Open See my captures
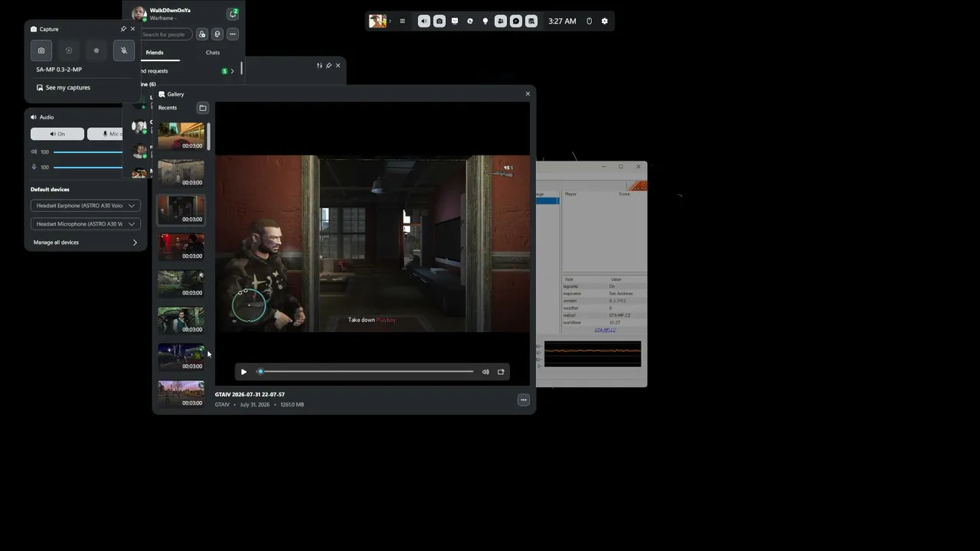 64,87
